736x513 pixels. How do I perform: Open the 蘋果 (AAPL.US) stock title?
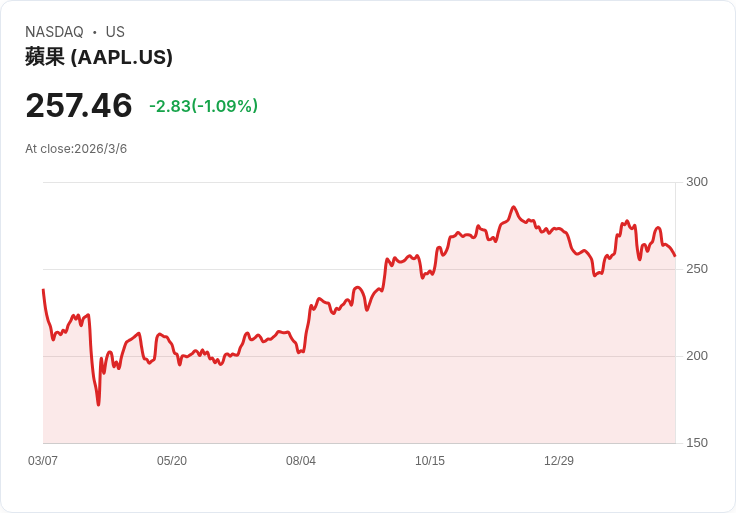click(x=99, y=57)
